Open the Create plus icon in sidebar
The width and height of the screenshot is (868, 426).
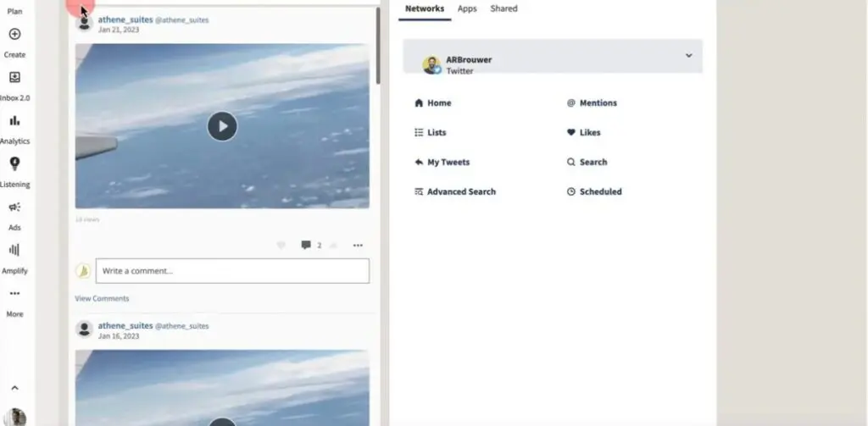[x=14, y=35]
